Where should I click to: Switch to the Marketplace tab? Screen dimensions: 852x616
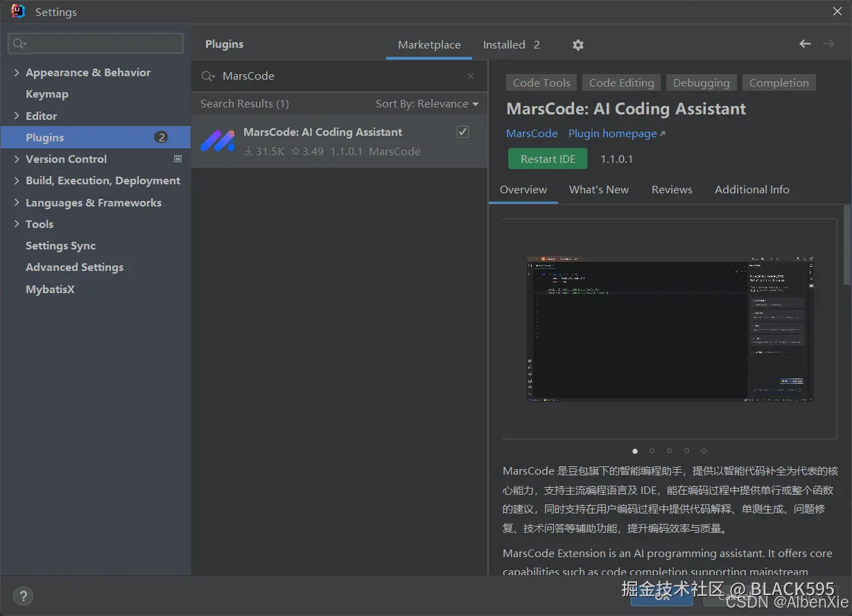click(429, 45)
